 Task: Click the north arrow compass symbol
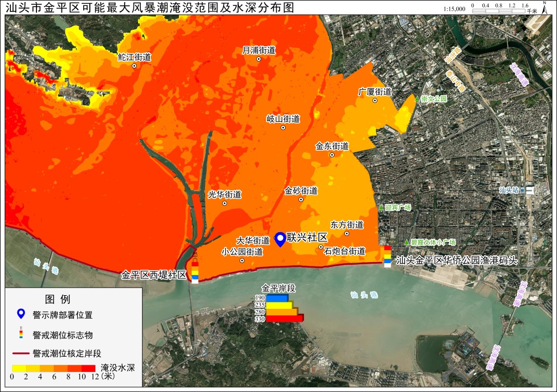click(544, 7)
